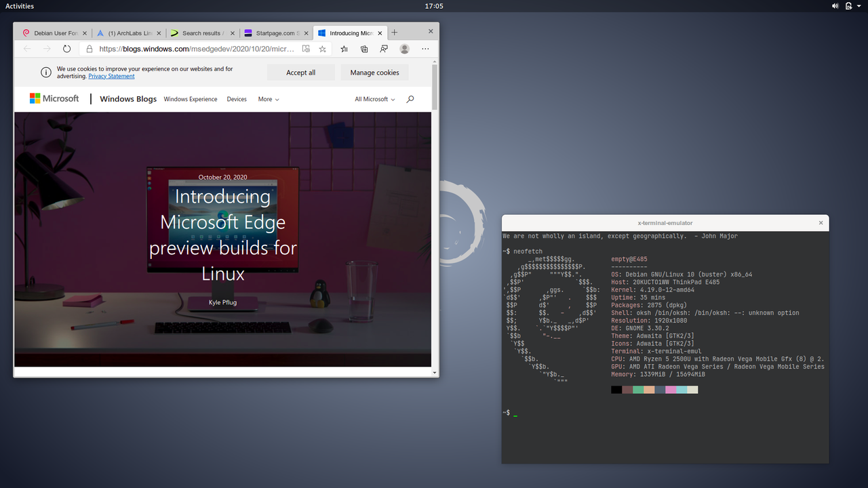Open the profile avatar icon in Edge

405,49
